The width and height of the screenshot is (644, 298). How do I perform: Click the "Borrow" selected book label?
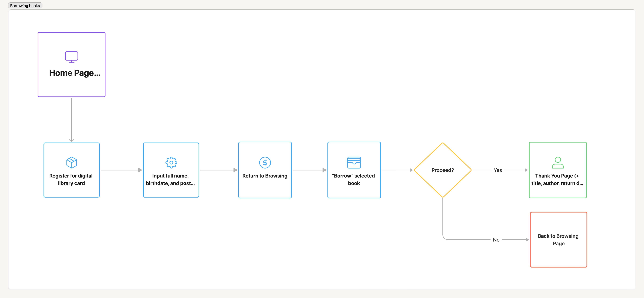(354, 179)
